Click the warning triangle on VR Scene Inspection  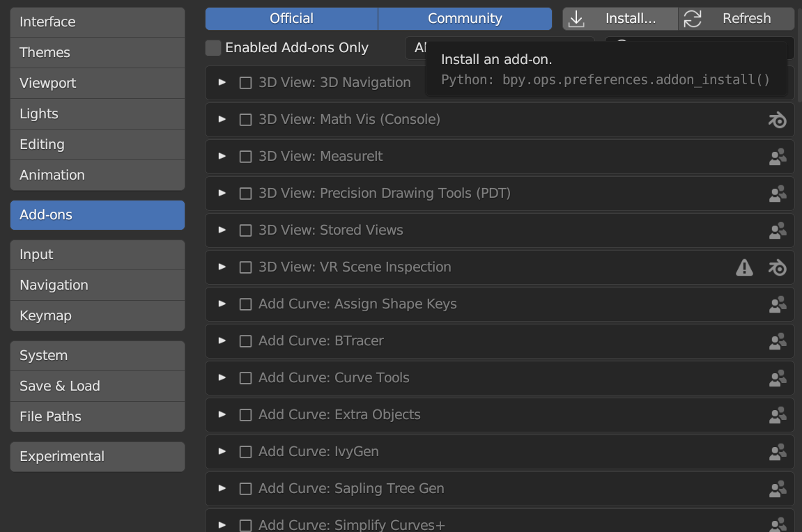click(x=744, y=267)
